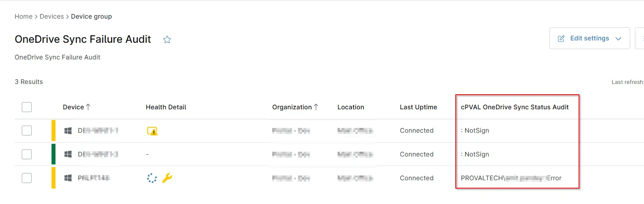Open Devices in the breadcrumb
644x204 pixels.
click(52, 16)
